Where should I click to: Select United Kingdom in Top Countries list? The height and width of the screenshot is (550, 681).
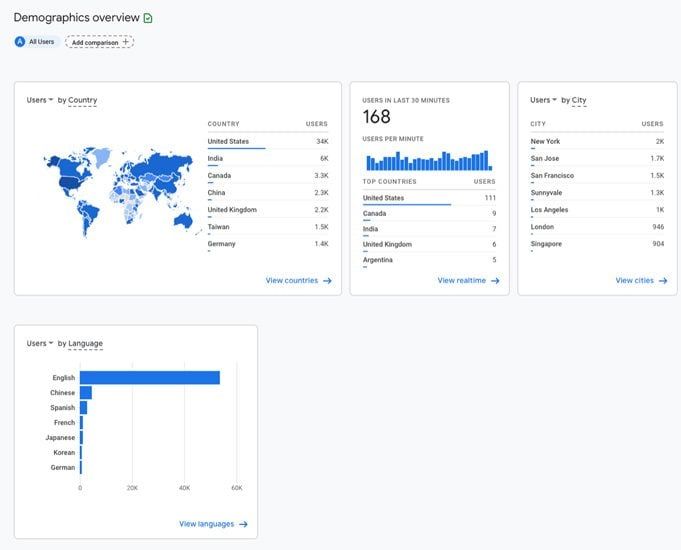[429, 245]
